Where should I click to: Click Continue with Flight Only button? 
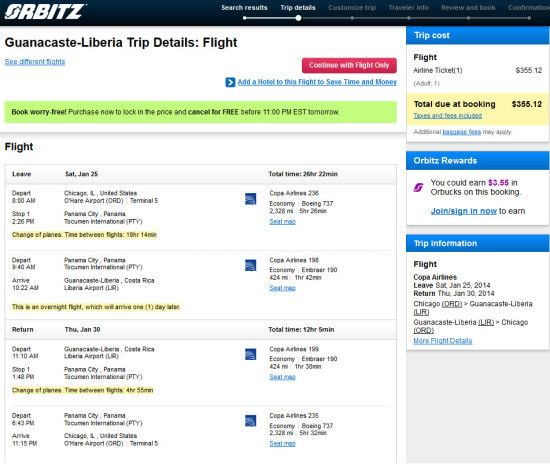pos(349,65)
